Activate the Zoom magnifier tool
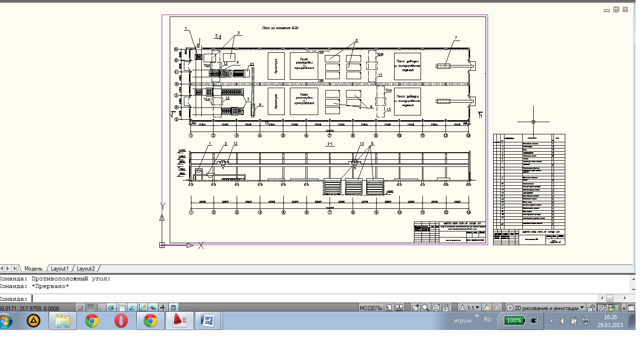The image size is (644, 362). (425, 308)
